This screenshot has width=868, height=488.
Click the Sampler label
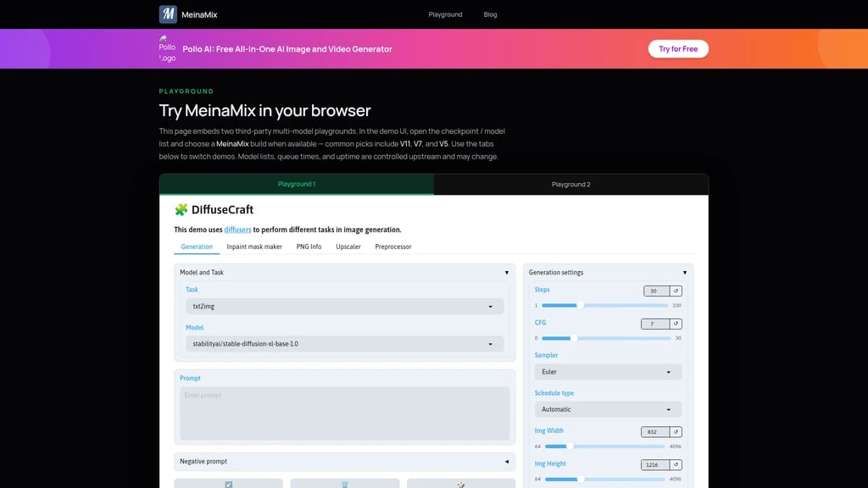[546, 355]
